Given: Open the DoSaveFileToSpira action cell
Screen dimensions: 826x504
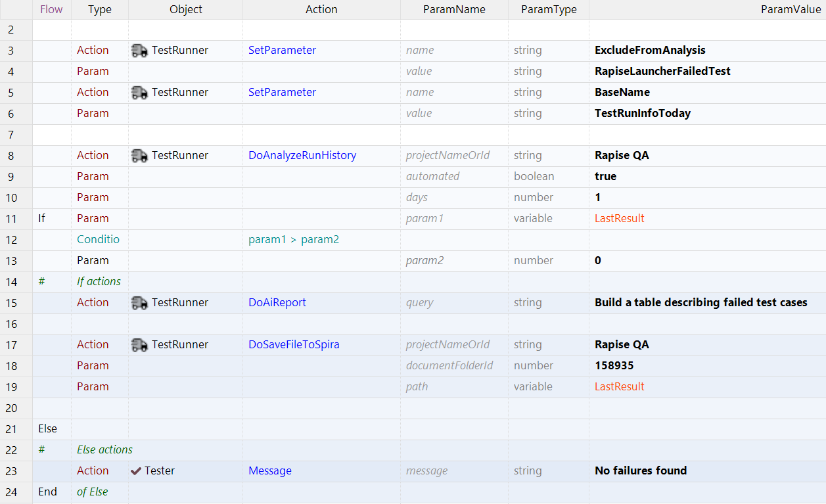Looking at the screenshot, I should point(294,345).
